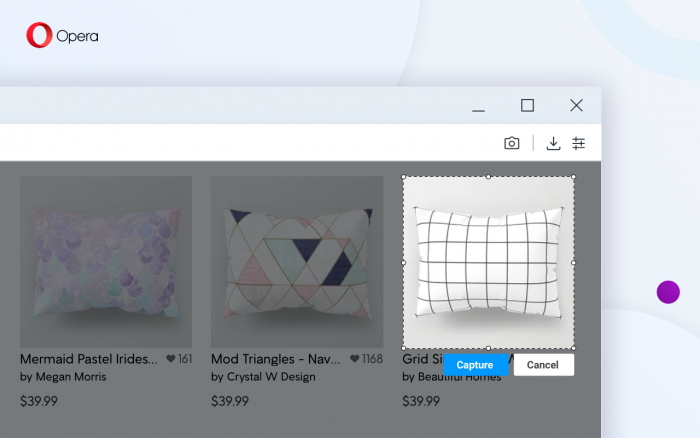Viewport: 700px width, 438px height.
Task: Click the left-middle selection handle
Action: coord(404,263)
